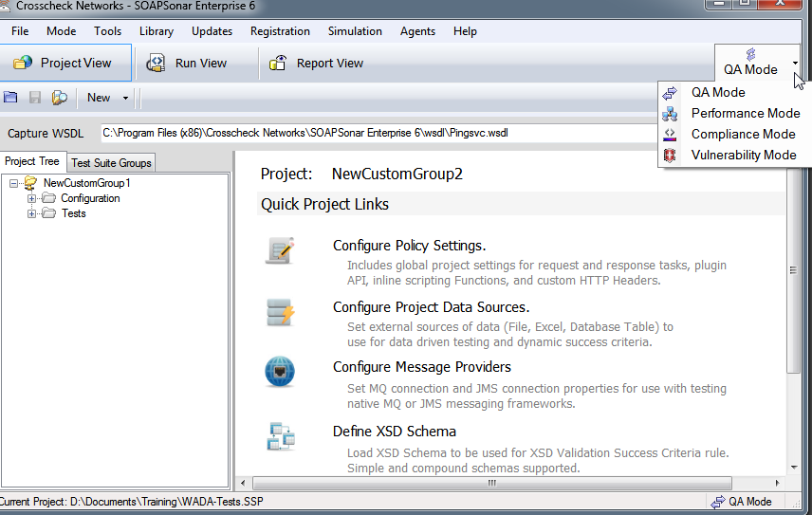Click the Project View globe folder icon
Viewport: 812px width, 515px height.
(22, 63)
